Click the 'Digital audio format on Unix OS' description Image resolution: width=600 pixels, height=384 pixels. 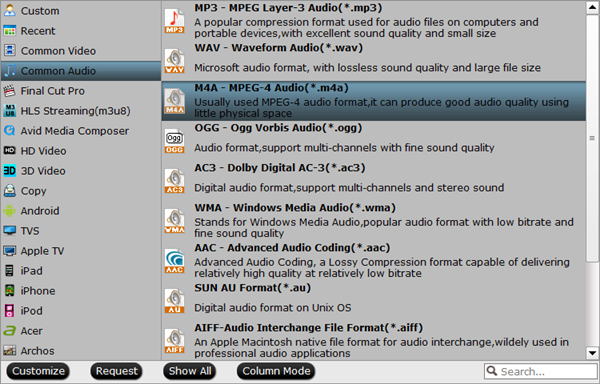[x=272, y=308]
